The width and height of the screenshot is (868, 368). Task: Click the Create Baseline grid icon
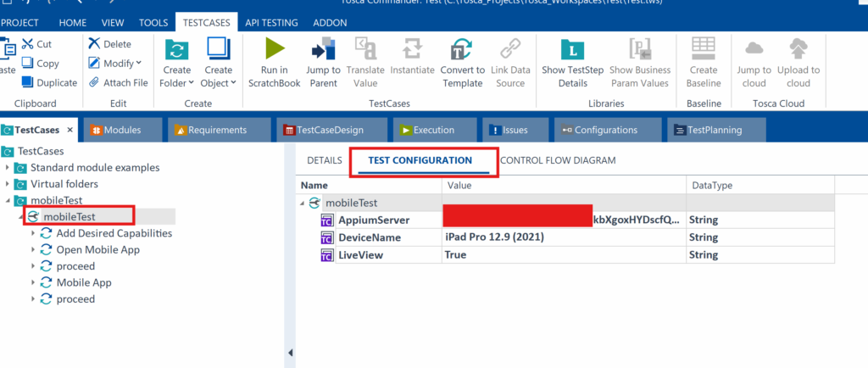click(x=704, y=48)
